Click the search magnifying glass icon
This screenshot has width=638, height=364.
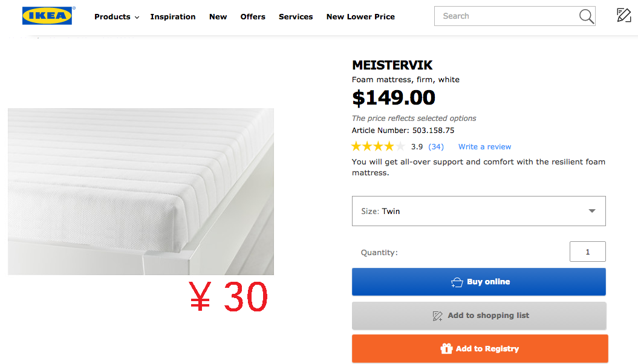pyautogui.click(x=586, y=16)
